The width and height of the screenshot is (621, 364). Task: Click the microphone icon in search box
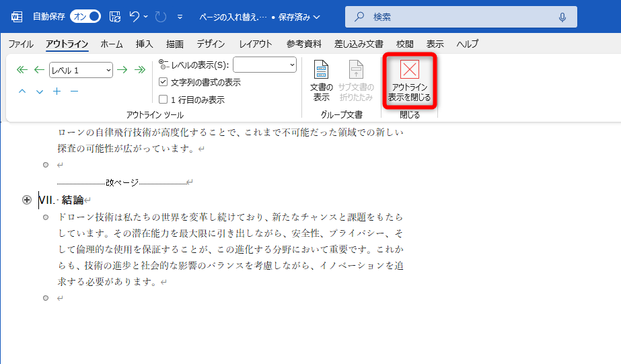point(562,17)
